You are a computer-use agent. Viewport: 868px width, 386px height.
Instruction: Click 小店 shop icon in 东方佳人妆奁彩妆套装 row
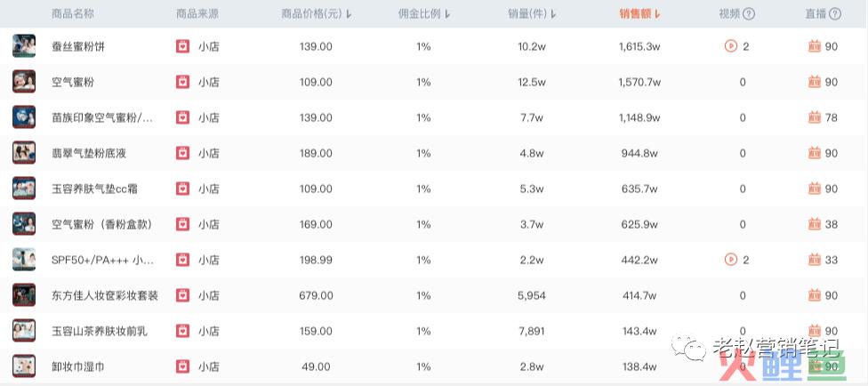182,295
